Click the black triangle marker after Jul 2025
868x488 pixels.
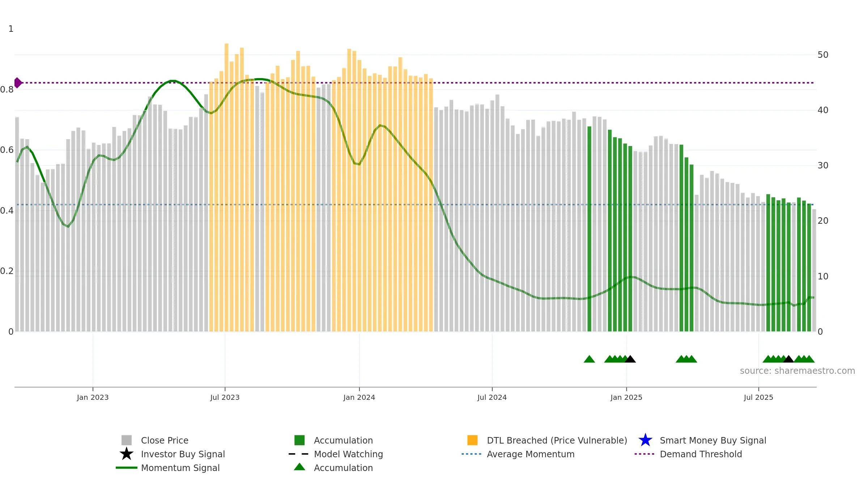click(x=788, y=359)
